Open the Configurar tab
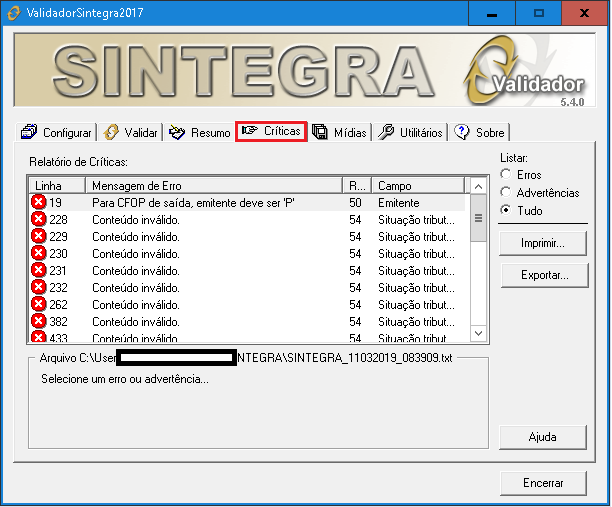 click(56, 132)
